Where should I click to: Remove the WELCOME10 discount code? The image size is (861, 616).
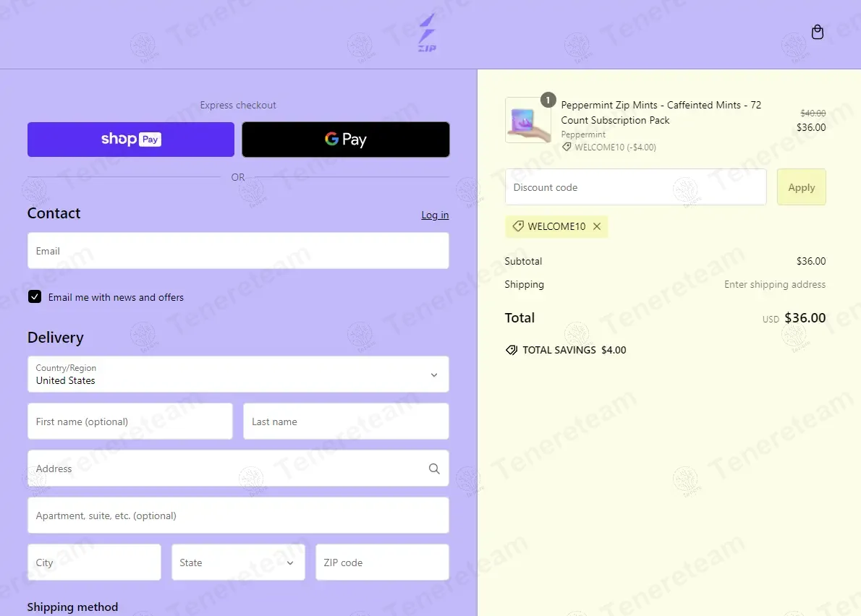pos(597,226)
